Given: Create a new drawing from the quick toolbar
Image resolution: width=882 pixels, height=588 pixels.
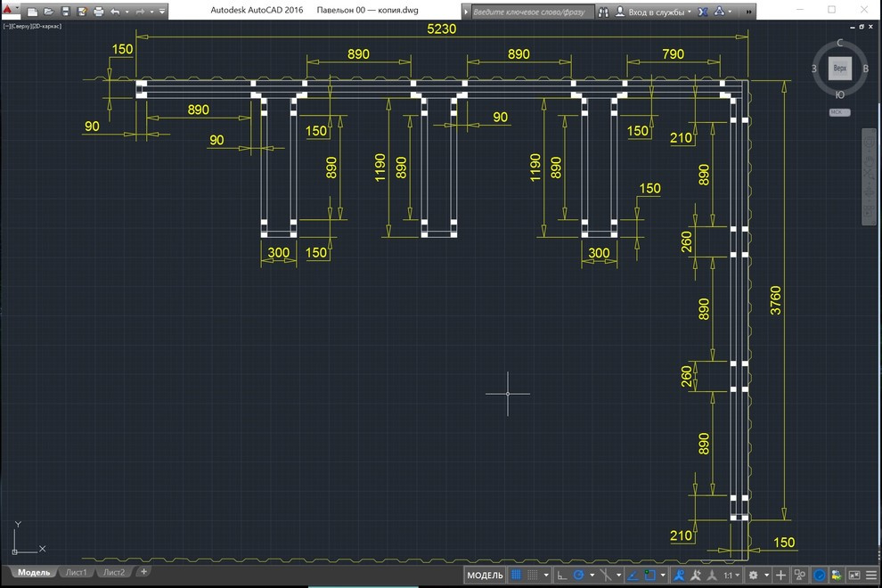Looking at the screenshot, I should 32,12.
